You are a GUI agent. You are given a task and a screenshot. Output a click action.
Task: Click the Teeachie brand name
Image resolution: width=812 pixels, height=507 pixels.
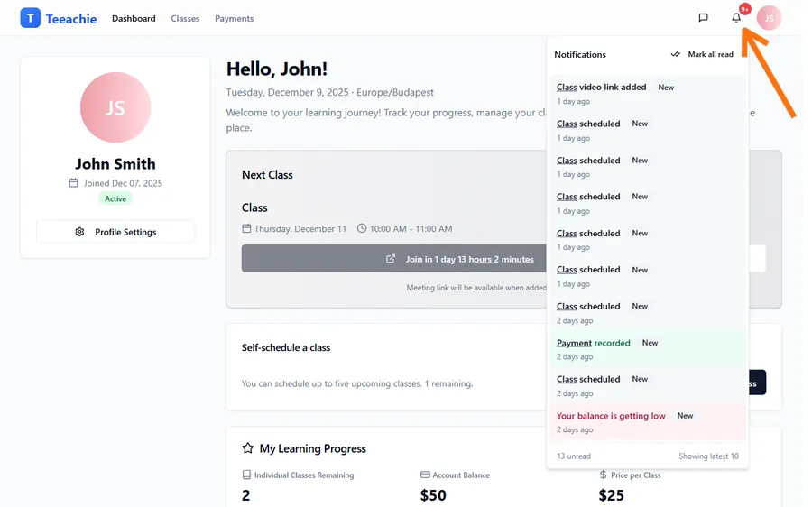tap(70, 18)
